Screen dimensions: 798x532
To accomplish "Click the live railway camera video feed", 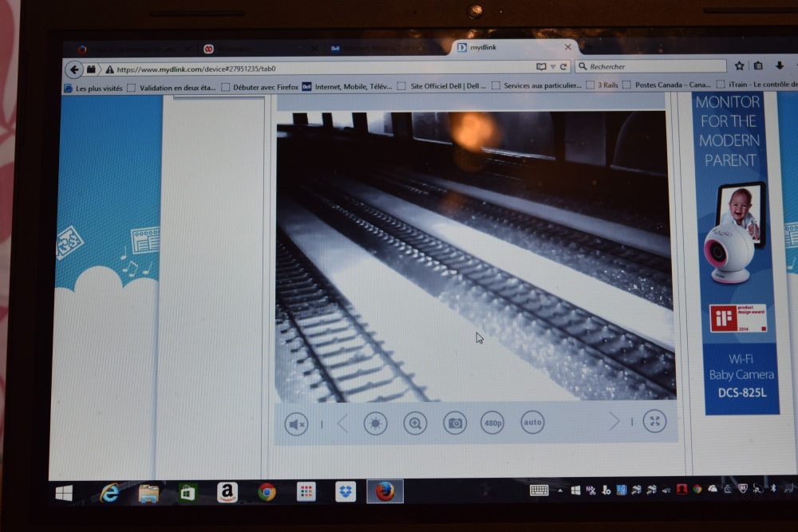I will point(475,257).
